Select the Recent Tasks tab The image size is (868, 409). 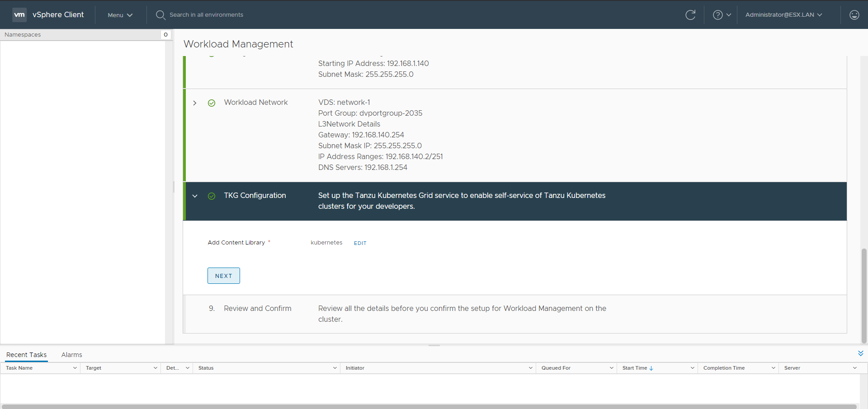26,355
